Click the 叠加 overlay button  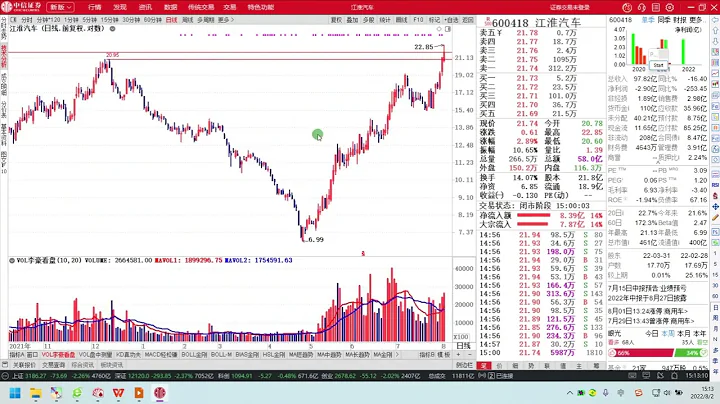352,20
